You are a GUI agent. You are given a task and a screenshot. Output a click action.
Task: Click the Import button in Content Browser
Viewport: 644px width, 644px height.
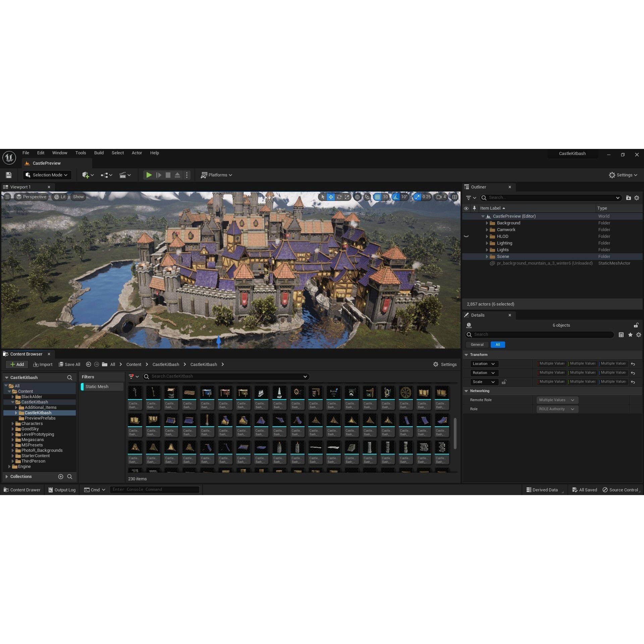pyautogui.click(x=43, y=364)
